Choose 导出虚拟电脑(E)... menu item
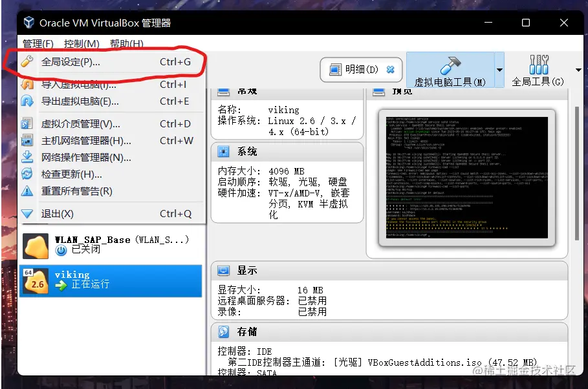The width and height of the screenshot is (588, 389). [111, 101]
